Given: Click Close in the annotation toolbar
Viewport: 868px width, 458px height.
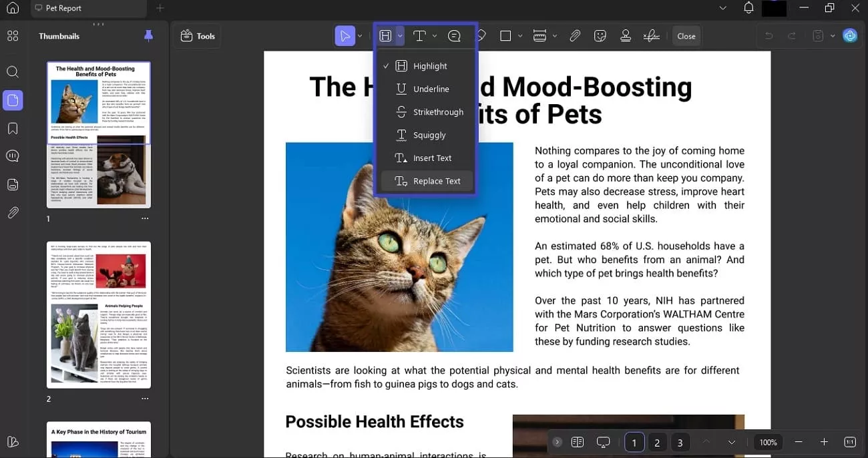Looking at the screenshot, I should tap(686, 36).
